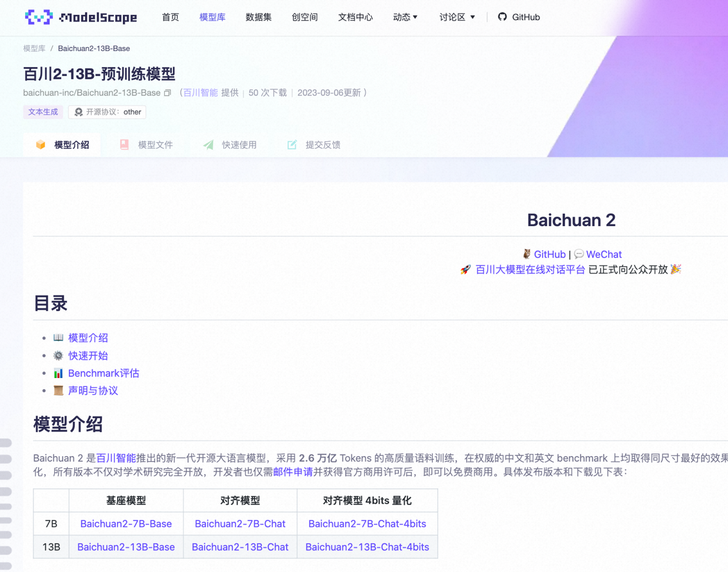Click the 50 次下载 download count text

267,93
